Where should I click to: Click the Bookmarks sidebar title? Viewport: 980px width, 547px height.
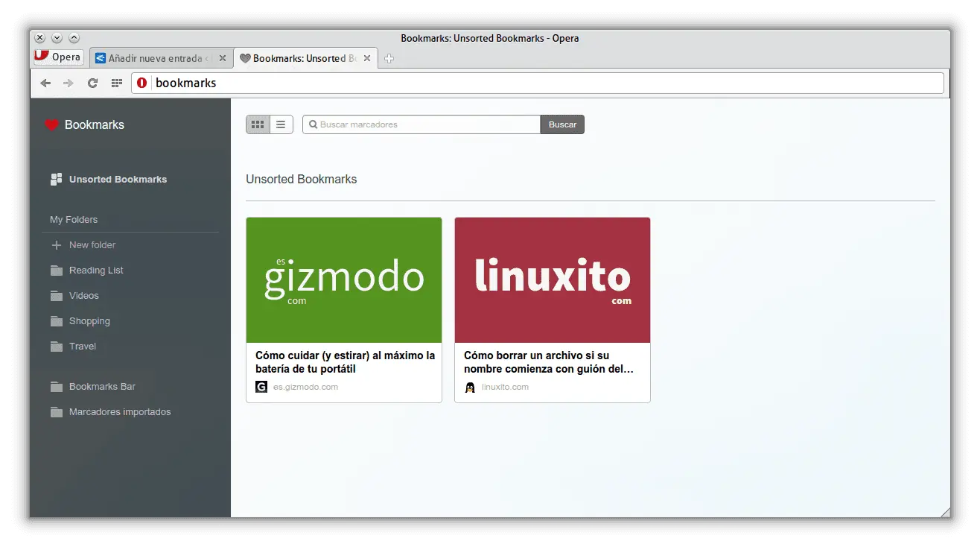pyautogui.click(x=95, y=125)
